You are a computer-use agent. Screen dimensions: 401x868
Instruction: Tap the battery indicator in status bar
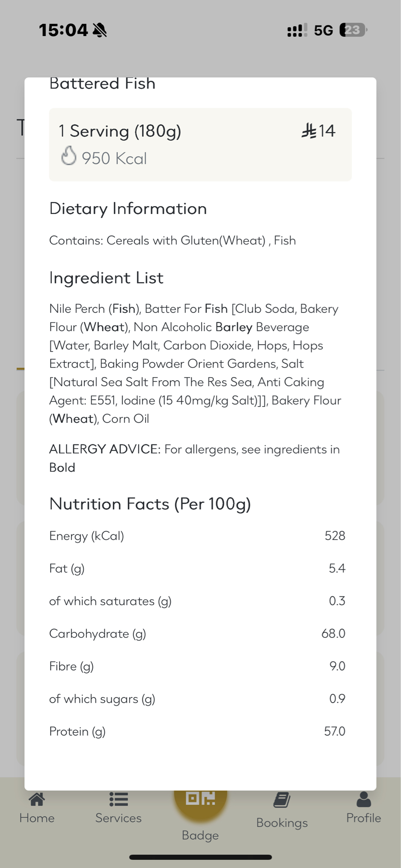point(353,30)
